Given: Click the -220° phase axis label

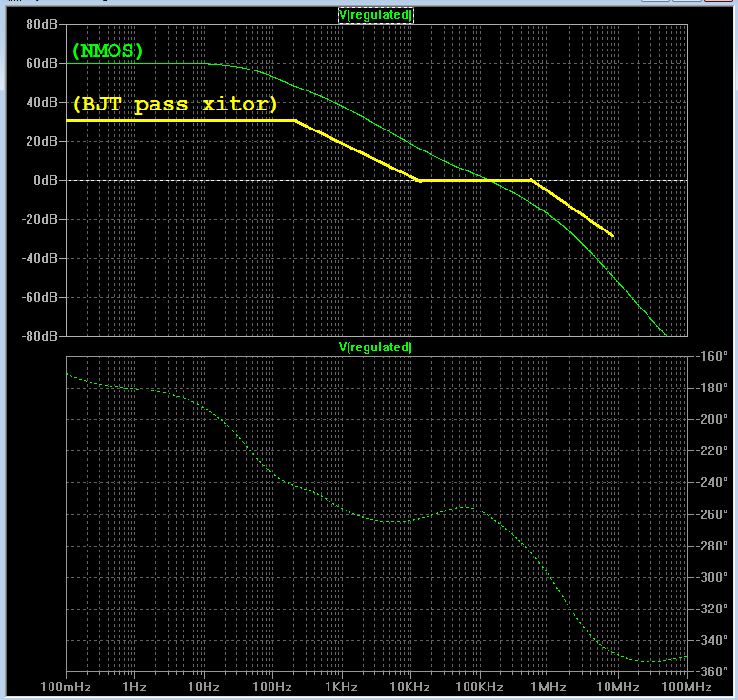Looking at the screenshot, I should (x=711, y=451).
